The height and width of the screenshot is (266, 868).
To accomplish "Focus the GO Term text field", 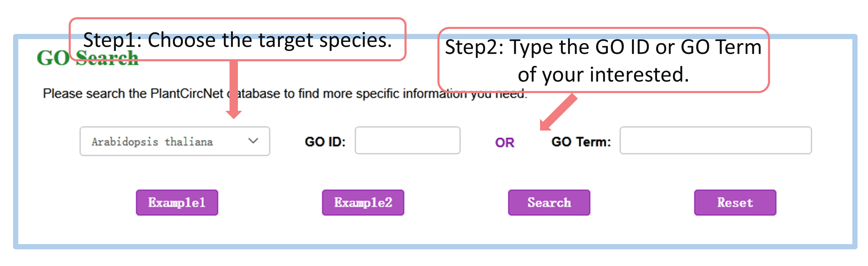I will point(715,141).
